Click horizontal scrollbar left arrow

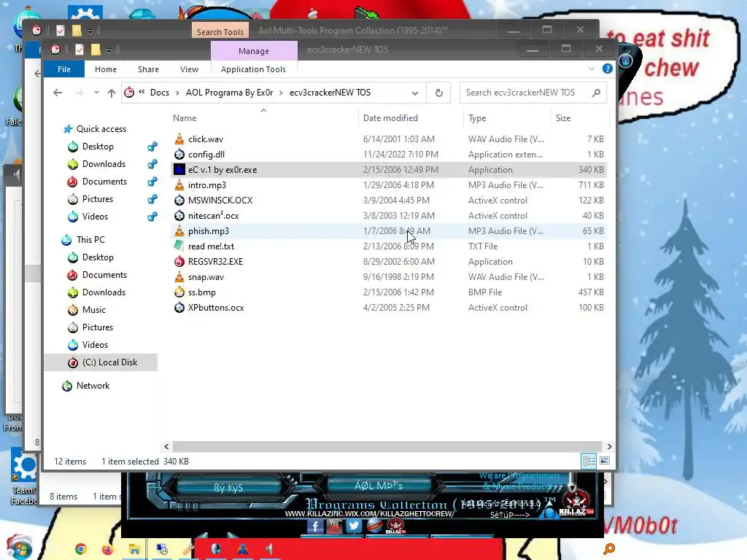[x=166, y=447]
